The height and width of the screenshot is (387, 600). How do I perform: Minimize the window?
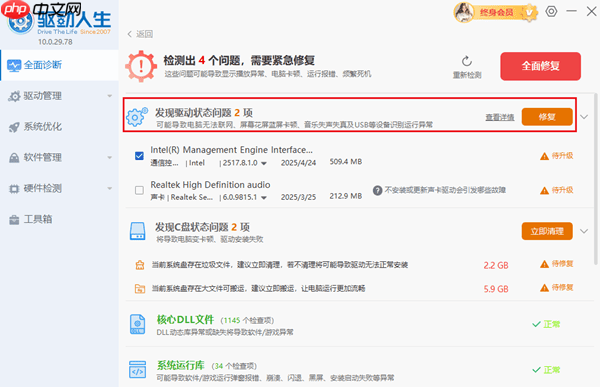[x=571, y=11]
